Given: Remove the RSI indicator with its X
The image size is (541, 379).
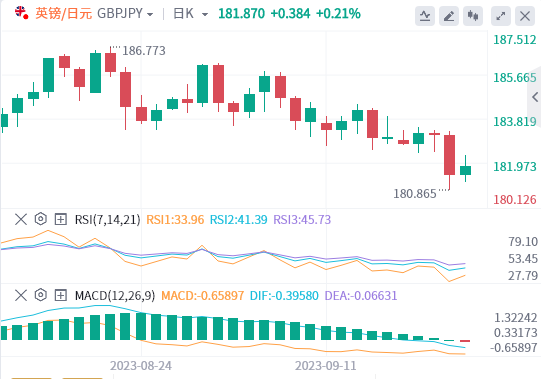Looking at the screenshot, I should 21,219.
